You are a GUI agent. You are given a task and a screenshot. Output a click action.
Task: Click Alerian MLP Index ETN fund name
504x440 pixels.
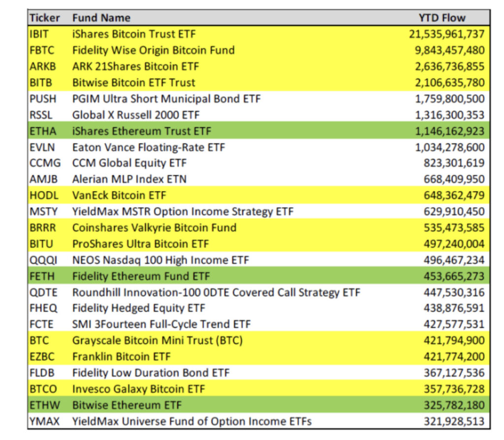click(129, 179)
